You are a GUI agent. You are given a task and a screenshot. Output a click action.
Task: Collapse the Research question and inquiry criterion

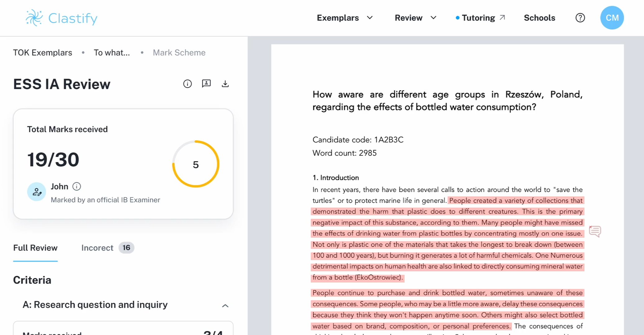tap(225, 306)
